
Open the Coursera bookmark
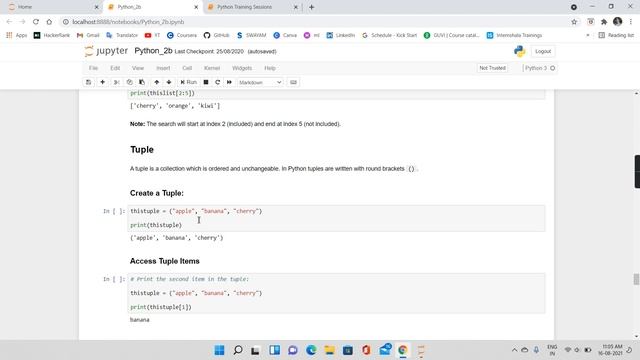[x=182, y=36]
